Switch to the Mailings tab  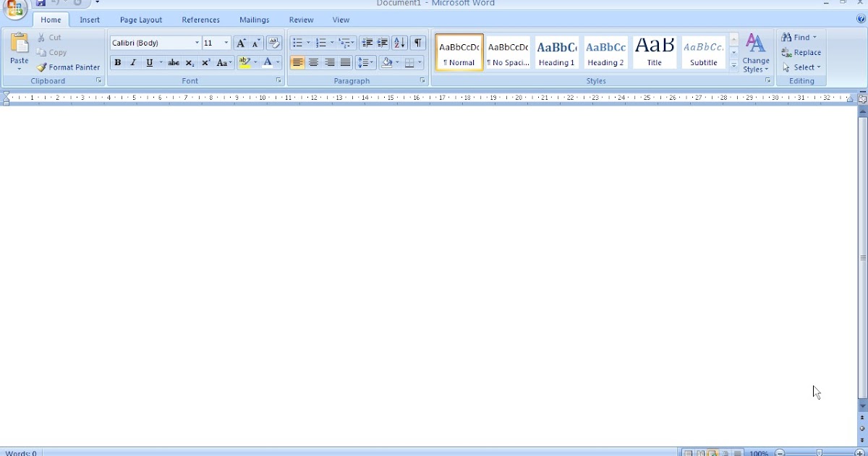click(255, 20)
